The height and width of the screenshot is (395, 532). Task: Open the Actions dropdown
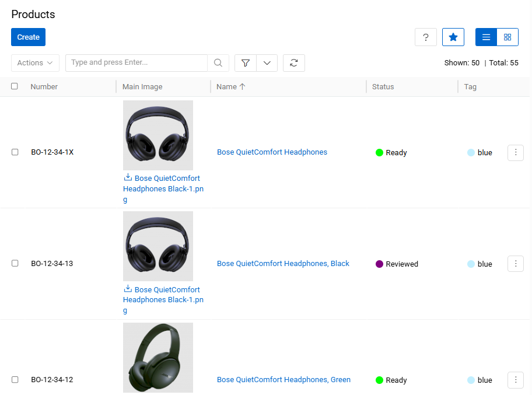(35, 63)
